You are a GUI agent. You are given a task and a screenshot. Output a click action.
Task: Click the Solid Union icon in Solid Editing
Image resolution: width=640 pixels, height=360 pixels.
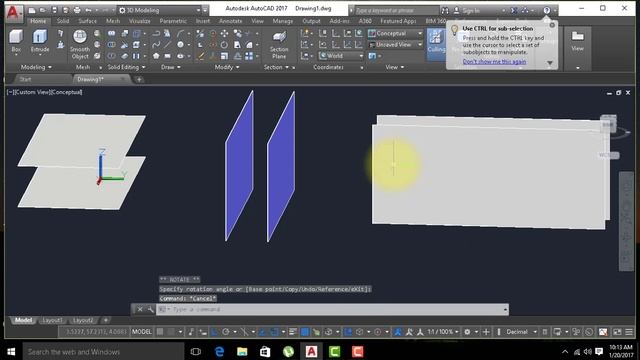click(111, 33)
